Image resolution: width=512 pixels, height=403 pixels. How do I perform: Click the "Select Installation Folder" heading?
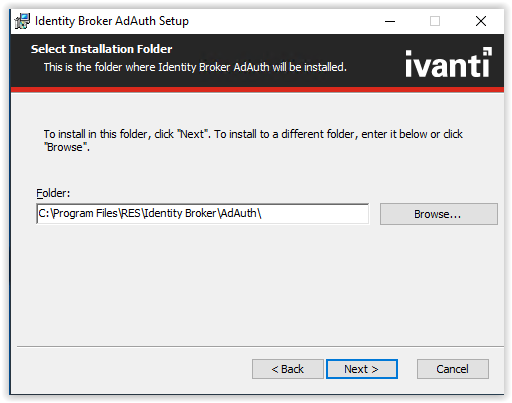coord(101,49)
